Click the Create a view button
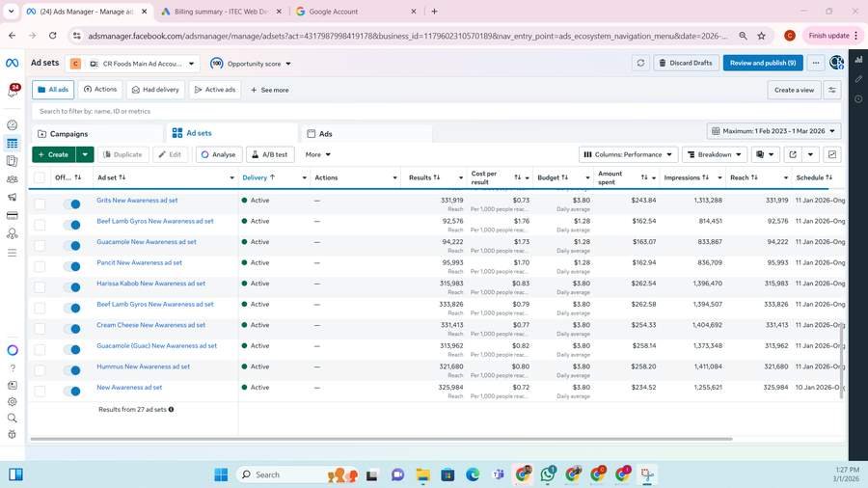Screen dimensions: 868x488 (794, 90)
